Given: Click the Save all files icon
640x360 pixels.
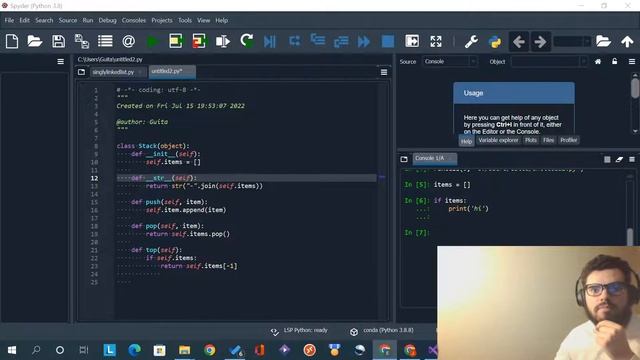Looking at the screenshot, I should 82,41.
